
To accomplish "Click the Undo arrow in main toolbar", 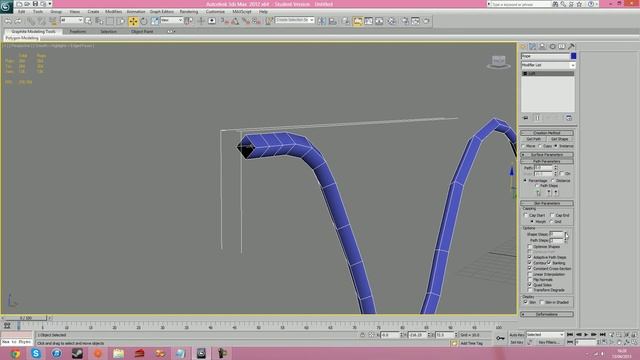I will point(8,21).
